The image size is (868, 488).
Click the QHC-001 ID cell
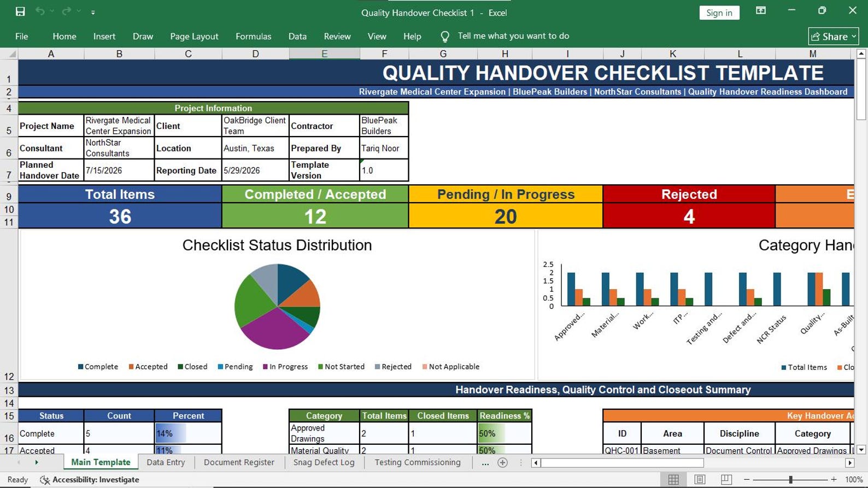pos(622,450)
